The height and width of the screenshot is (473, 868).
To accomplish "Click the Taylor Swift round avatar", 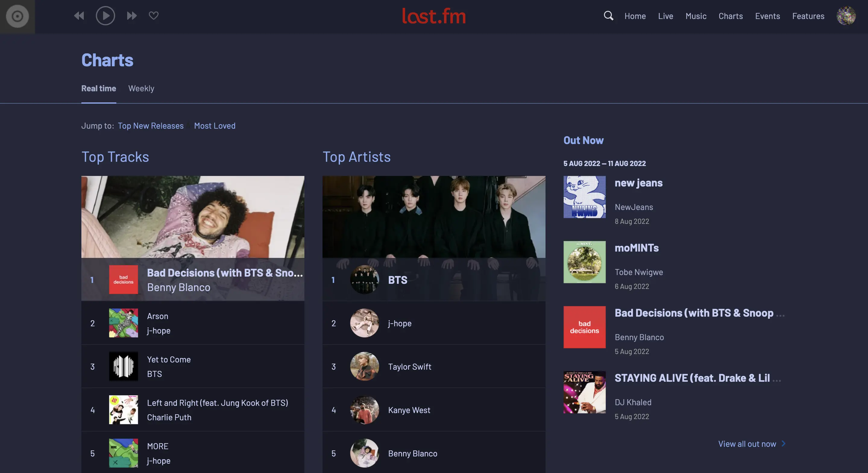I will pyautogui.click(x=364, y=366).
